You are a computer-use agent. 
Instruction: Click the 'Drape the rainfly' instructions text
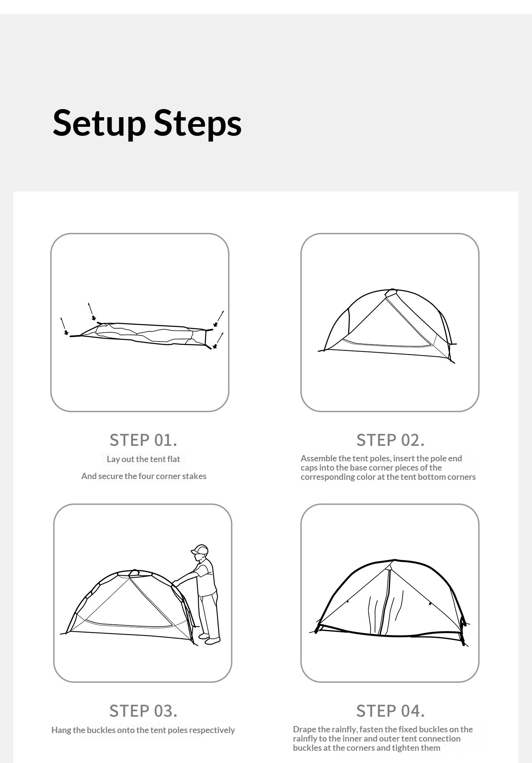383,739
